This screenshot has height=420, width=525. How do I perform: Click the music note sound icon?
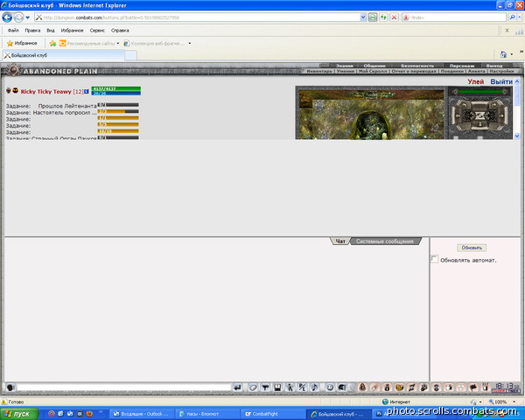pos(314,388)
